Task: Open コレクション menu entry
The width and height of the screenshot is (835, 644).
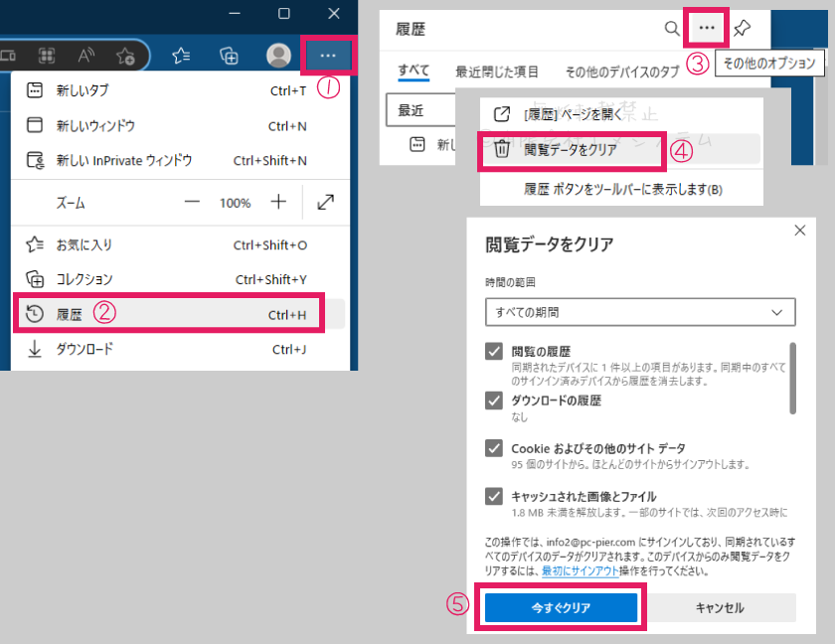Action: click(180, 279)
